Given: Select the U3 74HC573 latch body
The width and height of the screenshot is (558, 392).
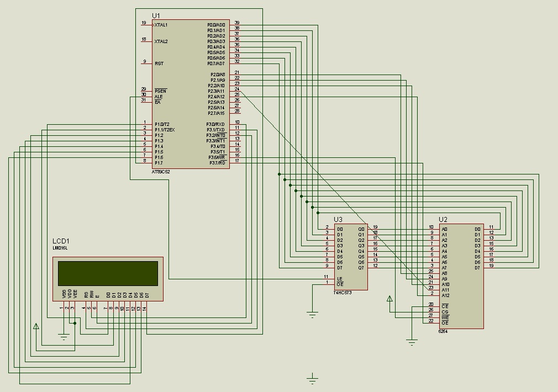Looking at the screenshot, I should click(350, 257).
